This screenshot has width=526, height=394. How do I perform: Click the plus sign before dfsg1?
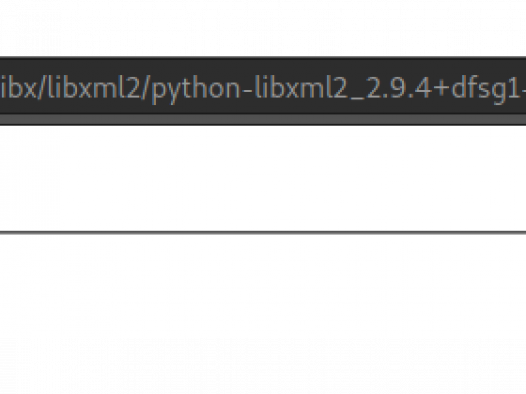pyautogui.click(x=440, y=91)
